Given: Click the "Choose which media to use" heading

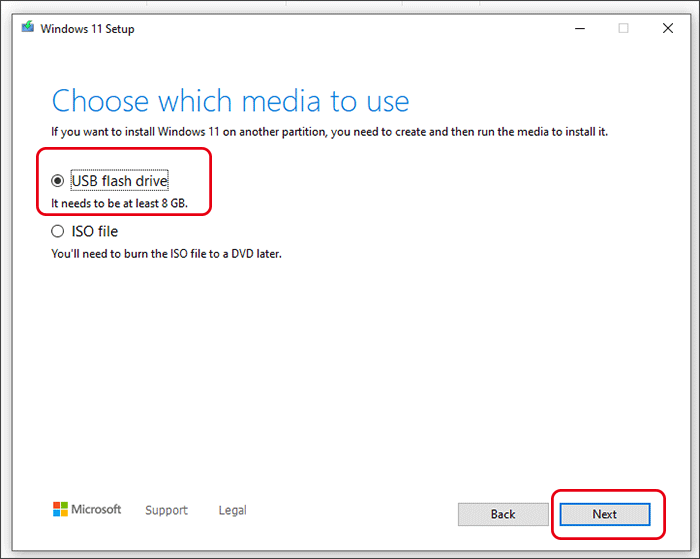Looking at the screenshot, I should pyautogui.click(x=230, y=101).
